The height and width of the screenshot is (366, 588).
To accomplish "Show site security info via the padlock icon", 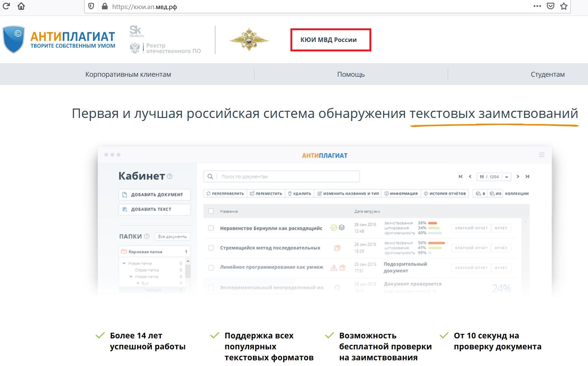I will [104, 6].
